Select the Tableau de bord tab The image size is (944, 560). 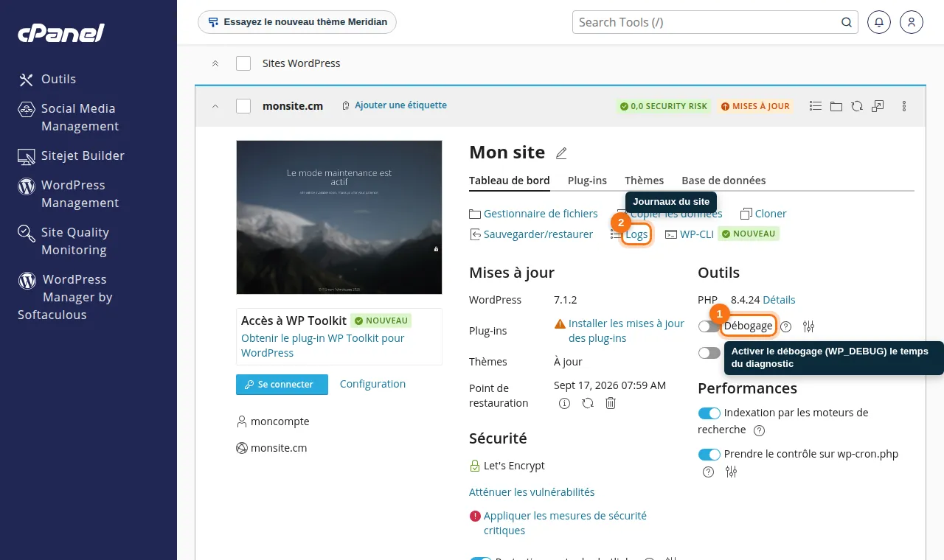point(509,181)
